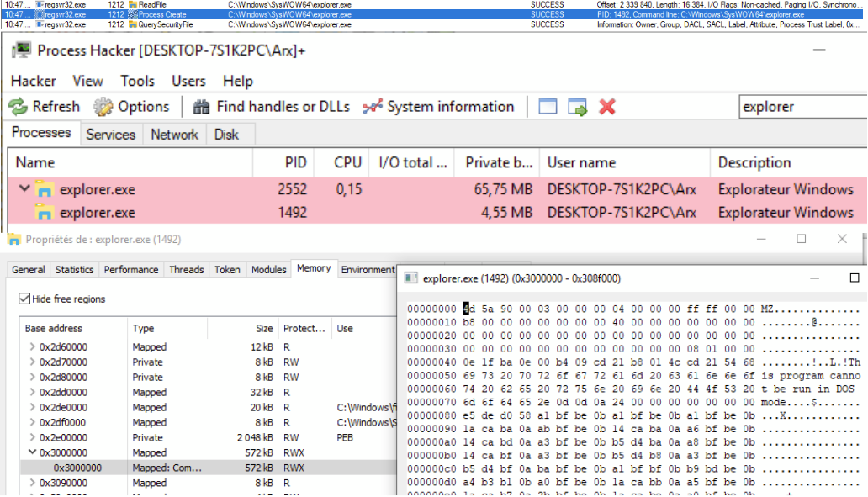Image resolution: width=868 pixels, height=497 pixels.
Task: Open the Threads properties tab
Action: point(187,270)
